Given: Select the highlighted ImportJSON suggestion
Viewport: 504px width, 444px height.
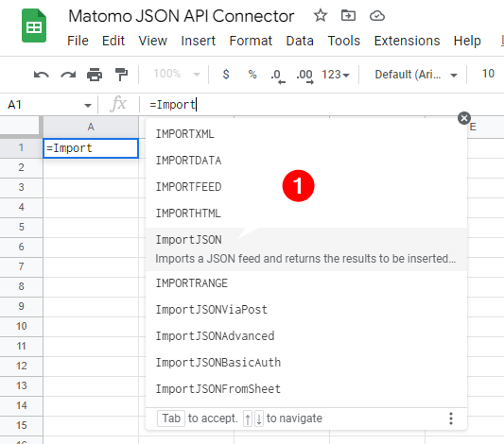Looking at the screenshot, I should (306, 249).
